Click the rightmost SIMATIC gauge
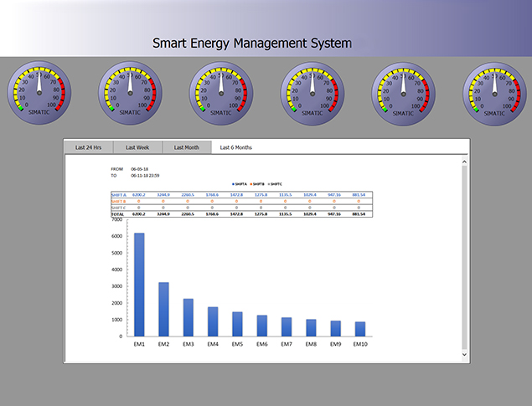This screenshot has width=532, height=406. tap(494, 92)
